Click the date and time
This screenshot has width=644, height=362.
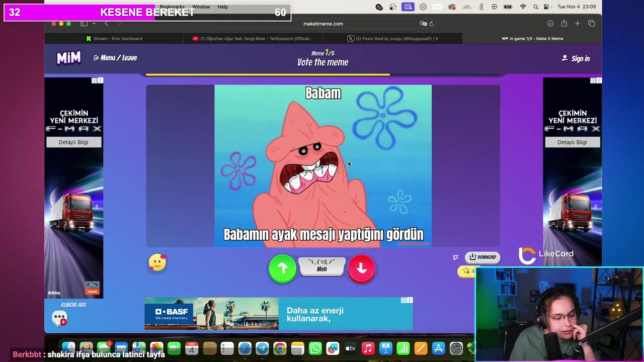coord(577,7)
